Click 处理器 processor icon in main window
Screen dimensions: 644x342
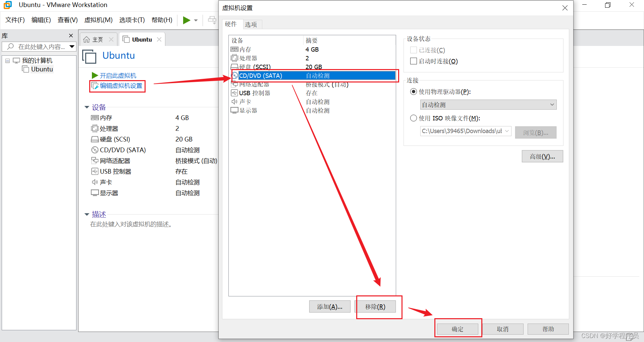[x=95, y=128]
